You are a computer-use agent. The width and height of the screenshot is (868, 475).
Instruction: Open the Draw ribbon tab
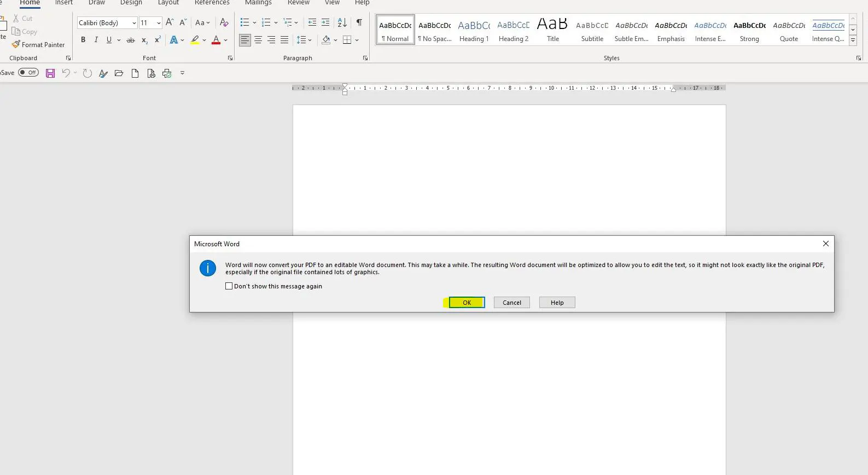click(x=97, y=3)
